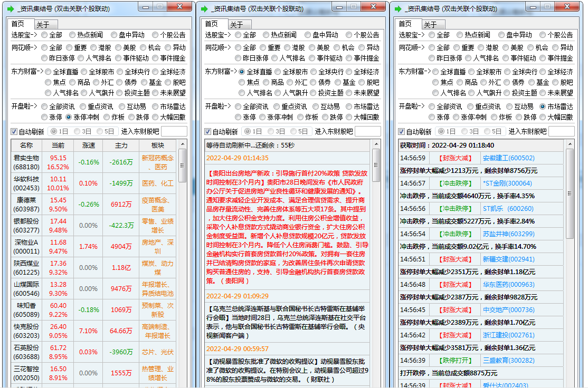588x388 pixels.
Task: Sort by 涨速 column header
Action: pos(89,145)
